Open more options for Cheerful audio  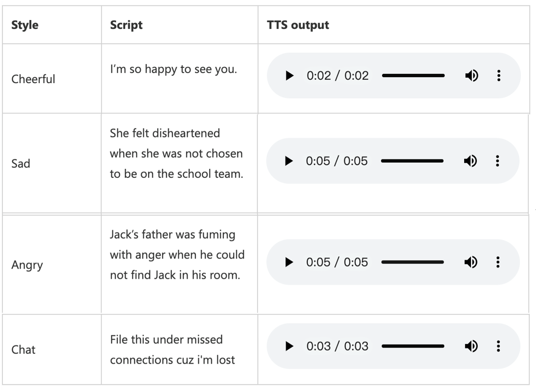tap(499, 76)
